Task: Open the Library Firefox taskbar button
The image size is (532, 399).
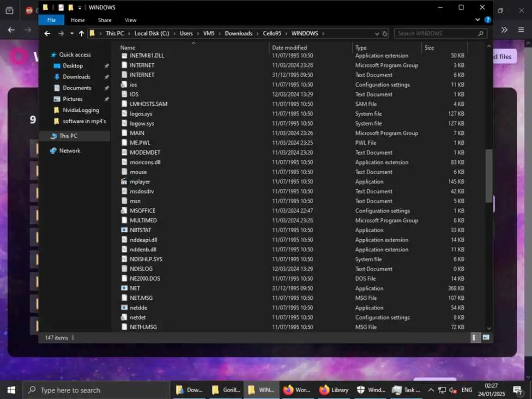Action: (x=333, y=390)
